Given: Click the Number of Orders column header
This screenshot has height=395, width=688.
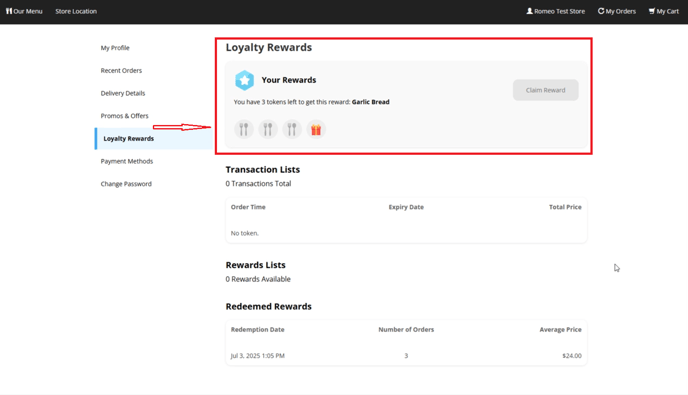Looking at the screenshot, I should [x=406, y=330].
